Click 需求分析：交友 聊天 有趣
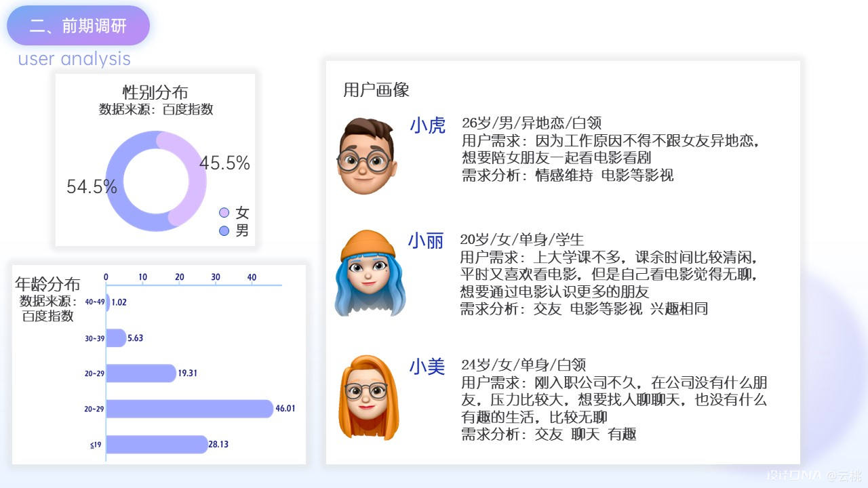 [549, 434]
